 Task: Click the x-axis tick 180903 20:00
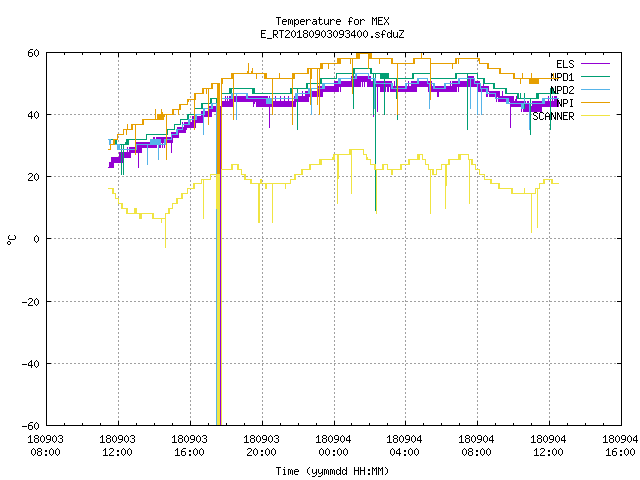click(262, 446)
